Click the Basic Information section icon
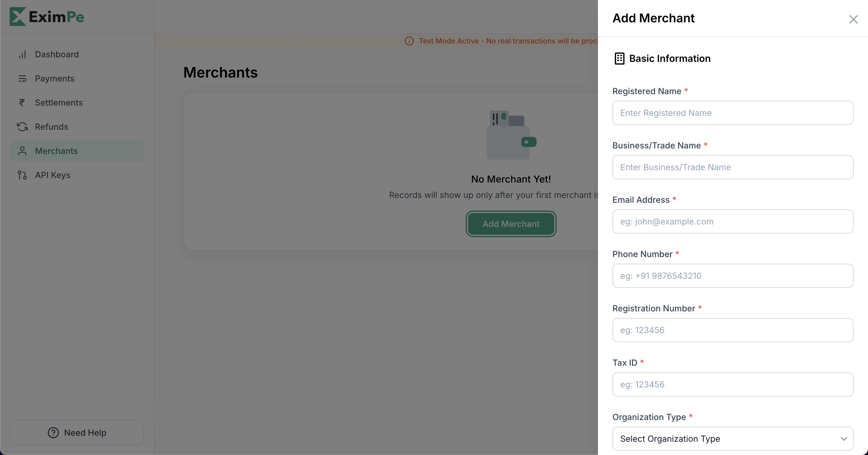The width and height of the screenshot is (868, 455). click(619, 58)
